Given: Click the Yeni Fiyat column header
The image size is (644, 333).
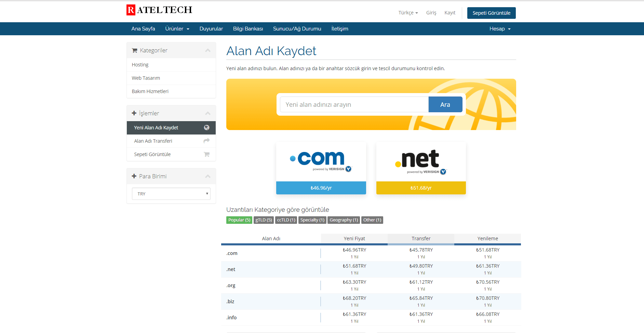Looking at the screenshot, I should (x=354, y=239).
